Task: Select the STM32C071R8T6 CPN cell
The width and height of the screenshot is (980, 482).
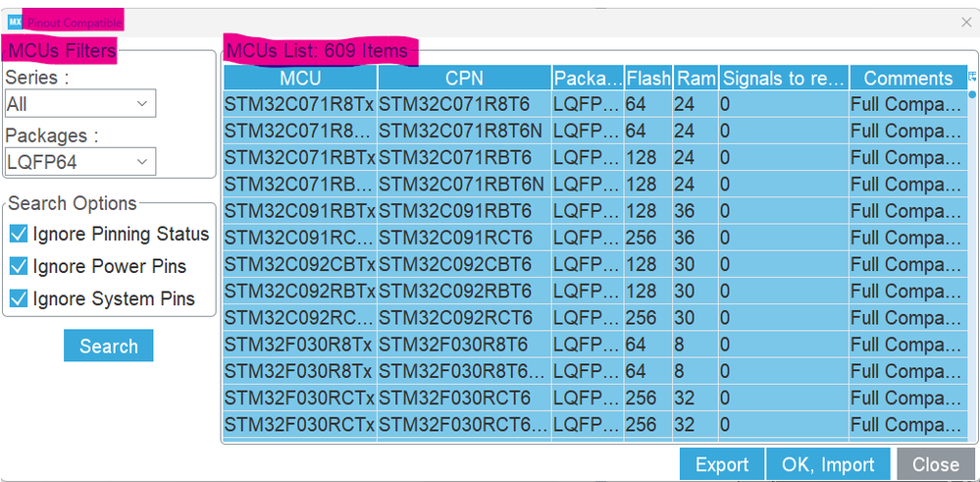Action: tap(464, 104)
